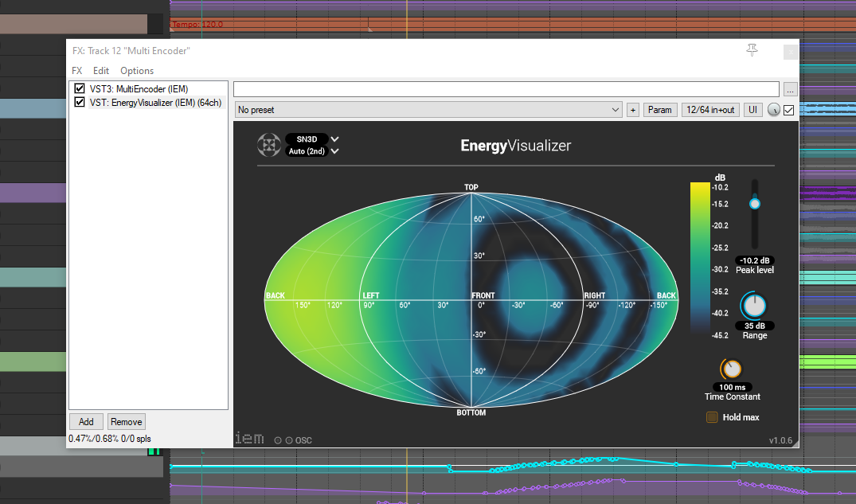Turn the wet/dry mix knob beside the UI button
This screenshot has height=504, width=856.
[773, 110]
